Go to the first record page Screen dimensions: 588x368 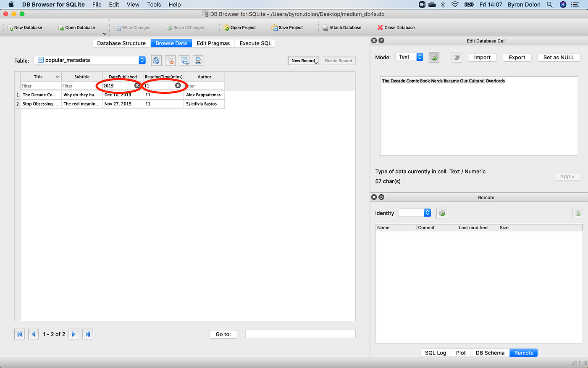click(x=19, y=334)
